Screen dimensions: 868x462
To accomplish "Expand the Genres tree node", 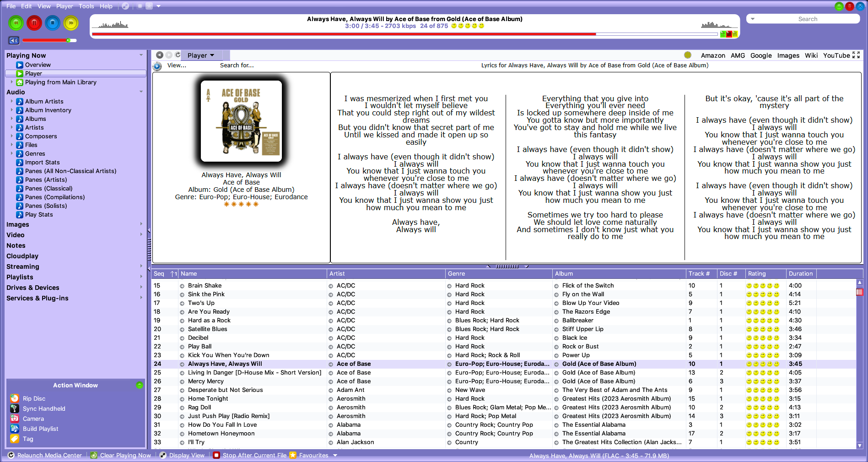I will (x=11, y=154).
